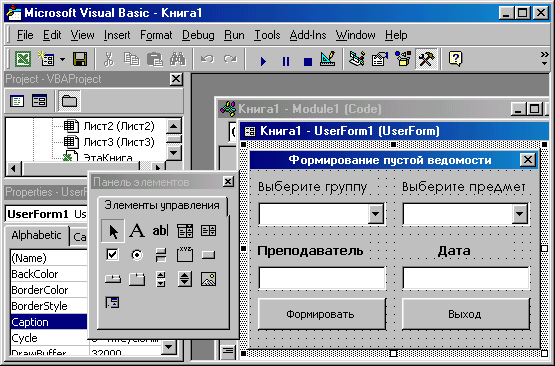Viewport: 555px width, 366px height.
Task: Choose the OptionButton tool in toolbox
Action: point(137,255)
